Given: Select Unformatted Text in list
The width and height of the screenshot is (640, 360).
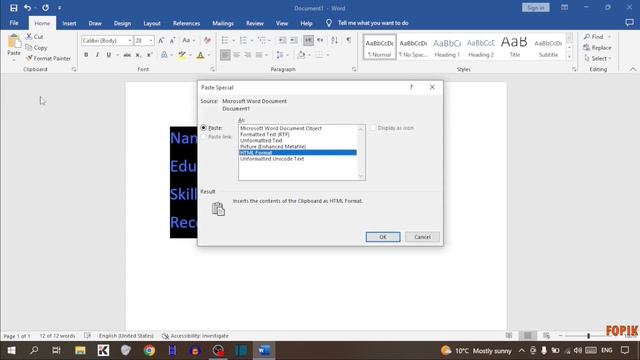Looking at the screenshot, I should tap(261, 140).
